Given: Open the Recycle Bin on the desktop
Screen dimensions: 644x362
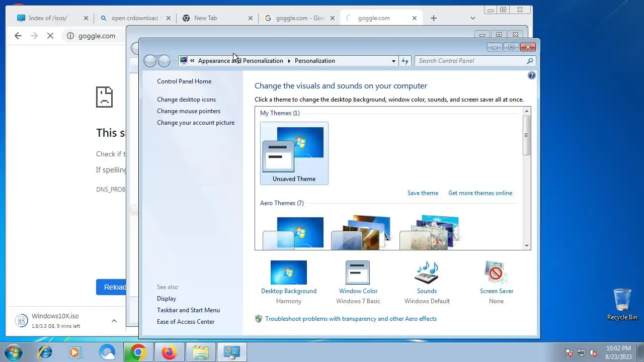Looking at the screenshot, I should [622, 304].
